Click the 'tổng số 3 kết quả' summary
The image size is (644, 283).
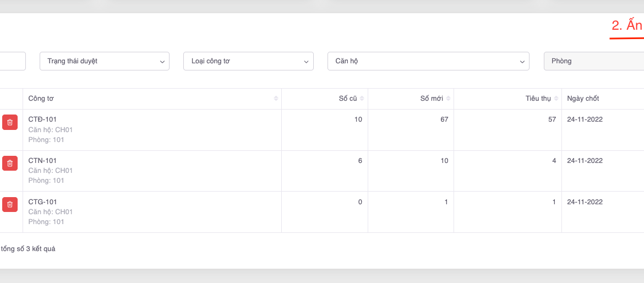[28, 249]
